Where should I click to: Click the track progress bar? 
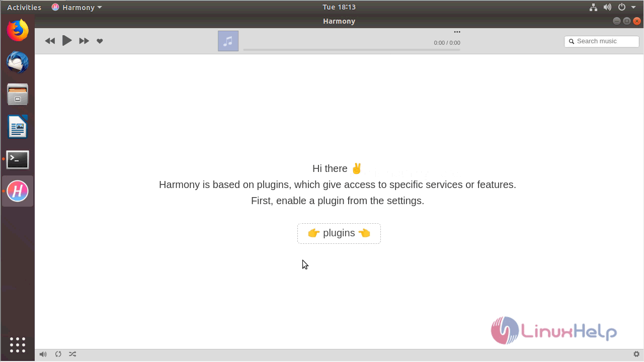click(352, 50)
